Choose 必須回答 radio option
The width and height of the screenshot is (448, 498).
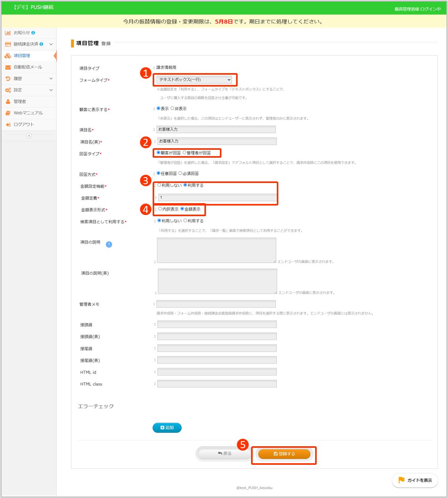coord(181,174)
